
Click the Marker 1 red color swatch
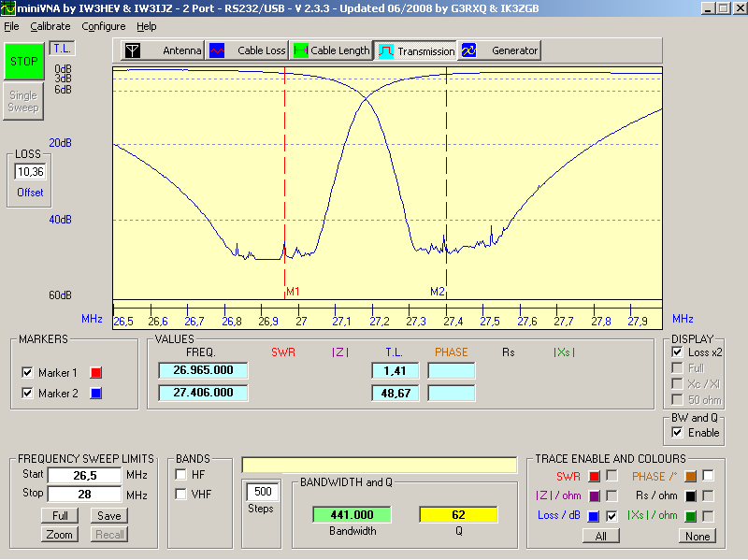pos(95,373)
